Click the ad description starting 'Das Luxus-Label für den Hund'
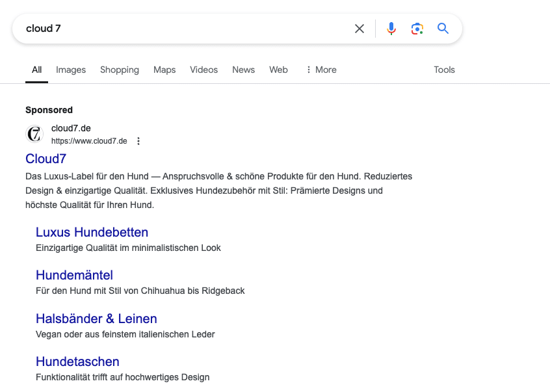550x392 pixels. (x=219, y=190)
